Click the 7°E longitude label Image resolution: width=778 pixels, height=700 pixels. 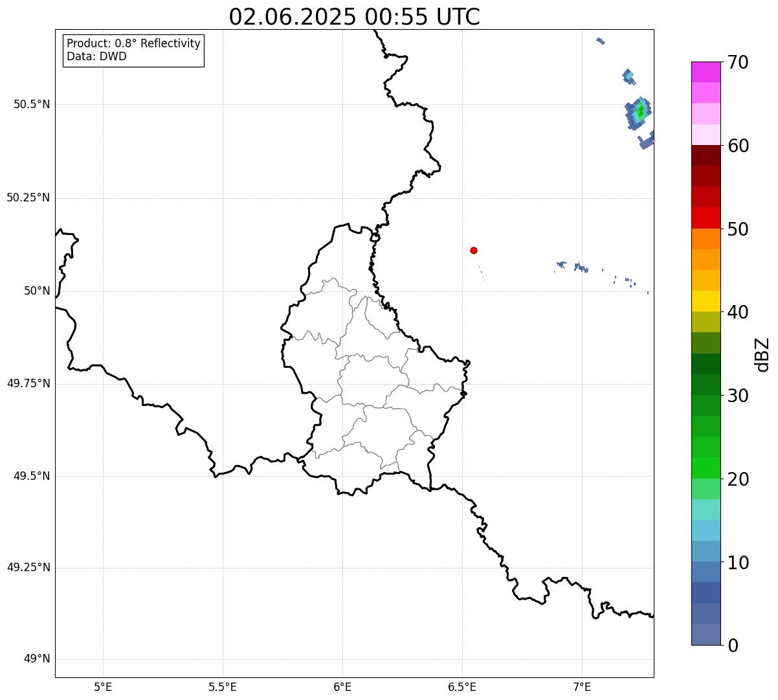[x=582, y=686]
